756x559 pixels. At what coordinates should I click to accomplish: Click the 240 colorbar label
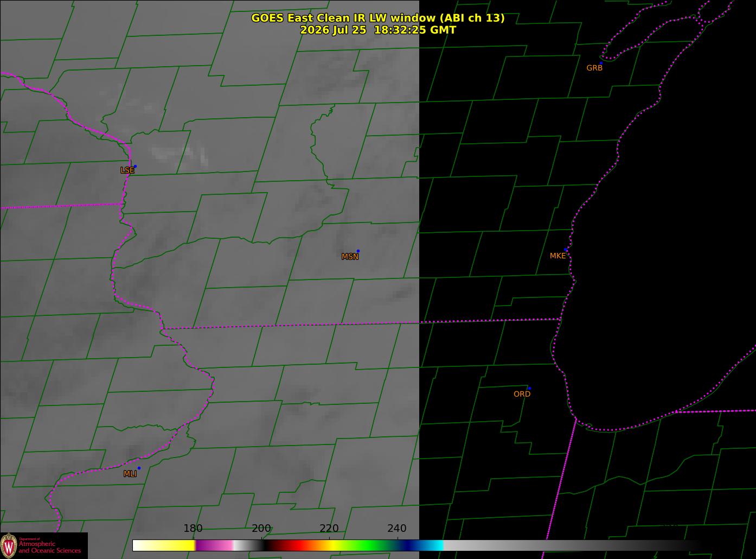click(x=397, y=528)
